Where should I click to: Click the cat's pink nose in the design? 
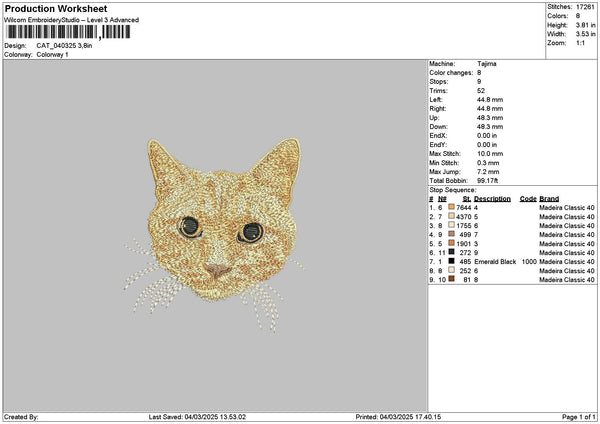click(216, 270)
